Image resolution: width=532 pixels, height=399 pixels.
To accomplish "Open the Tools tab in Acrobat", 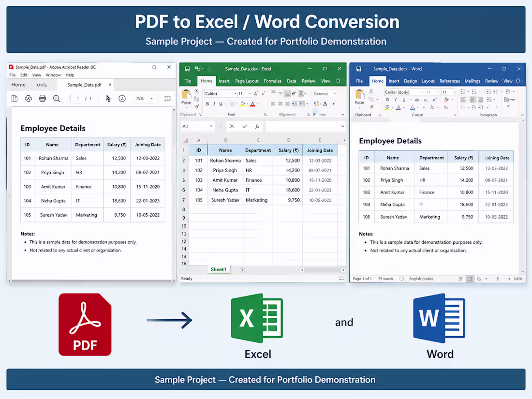I will pos(41,85).
